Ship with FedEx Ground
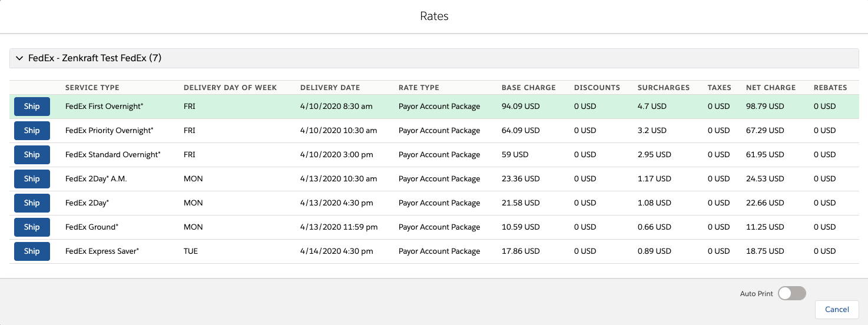The width and height of the screenshot is (868, 325). pos(32,227)
